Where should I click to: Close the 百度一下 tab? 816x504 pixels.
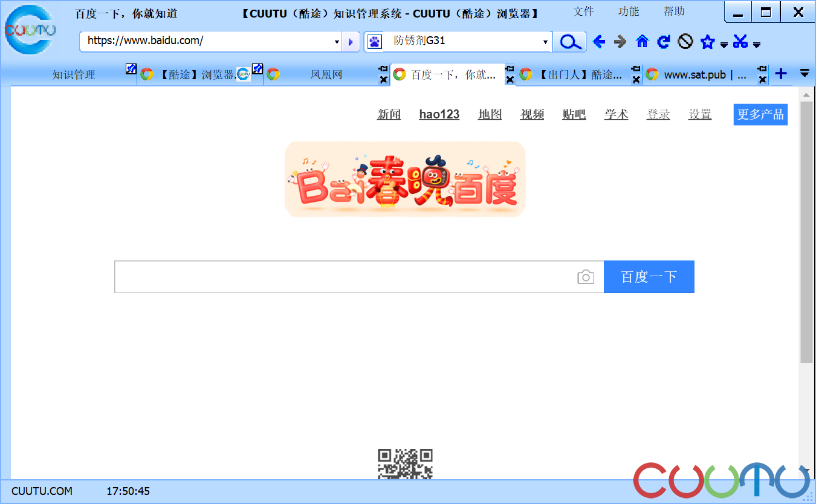pyautogui.click(x=510, y=79)
